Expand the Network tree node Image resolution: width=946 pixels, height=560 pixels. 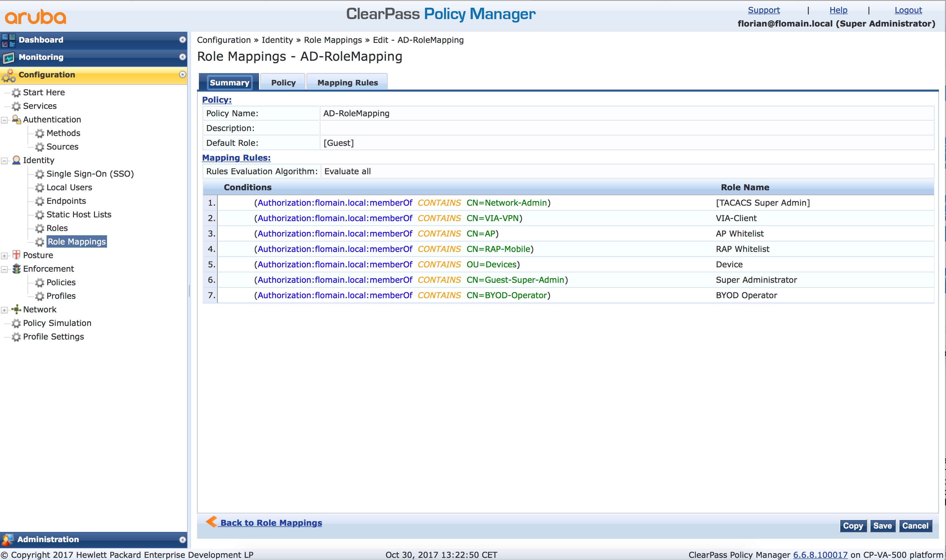click(x=5, y=310)
